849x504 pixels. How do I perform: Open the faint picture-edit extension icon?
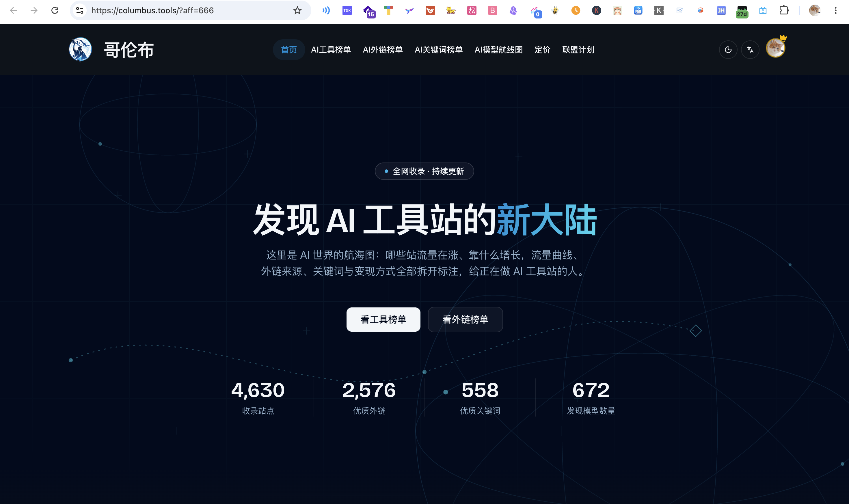click(679, 10)
